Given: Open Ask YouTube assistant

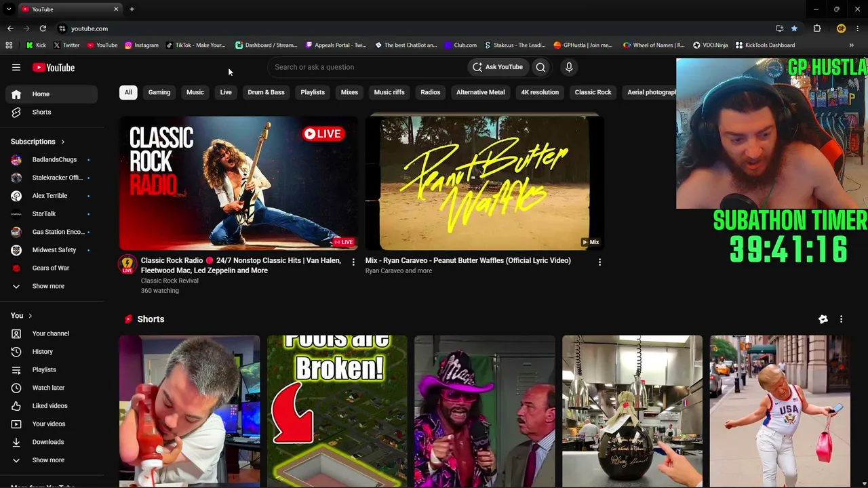Looking at the screenshot, I should point(498,67).
